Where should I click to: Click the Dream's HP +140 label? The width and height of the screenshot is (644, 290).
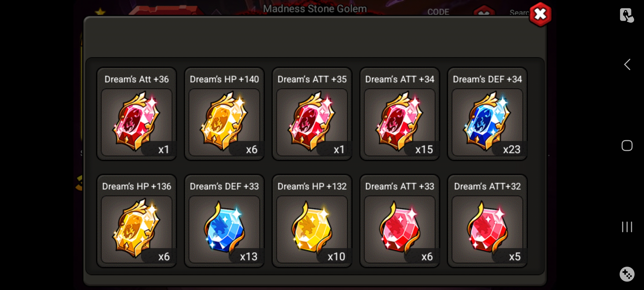[x=224, y=79]
